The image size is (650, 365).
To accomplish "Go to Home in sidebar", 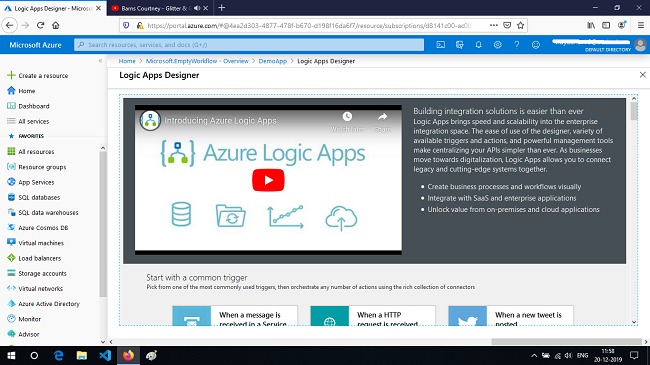I will 21,91.
